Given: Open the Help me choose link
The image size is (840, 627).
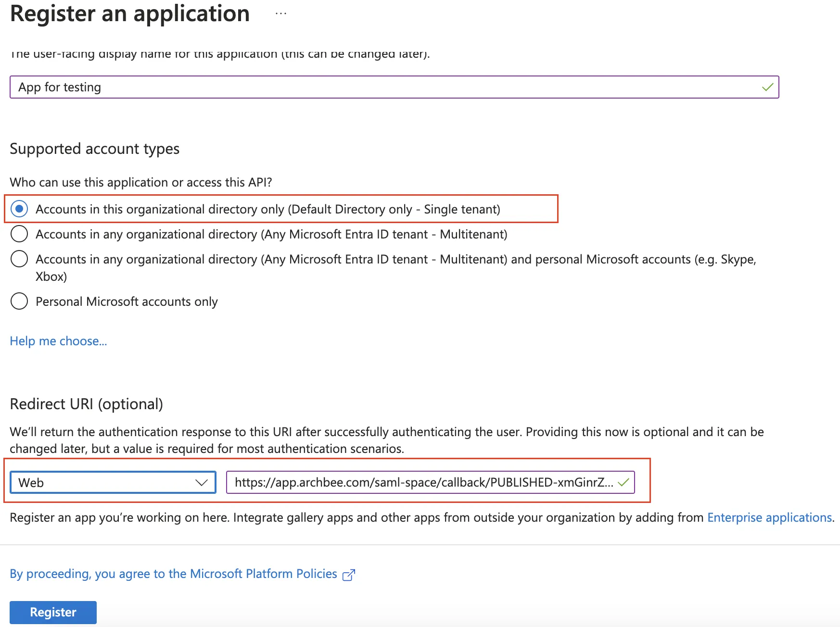Looking at the screenshot, I should pyautogui.click(x=58, y=341).
